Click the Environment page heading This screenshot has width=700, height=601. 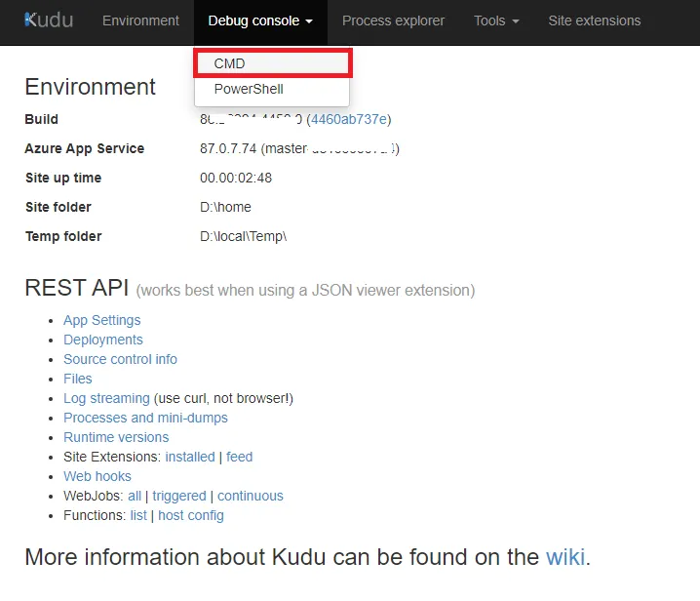[90, 87]
